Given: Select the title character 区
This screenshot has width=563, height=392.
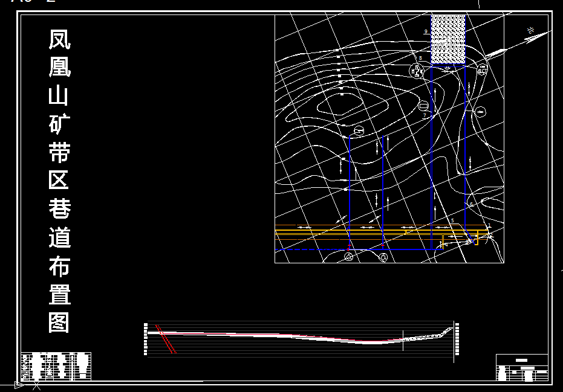Looking at the screenshot, I should tap(59, 181).
